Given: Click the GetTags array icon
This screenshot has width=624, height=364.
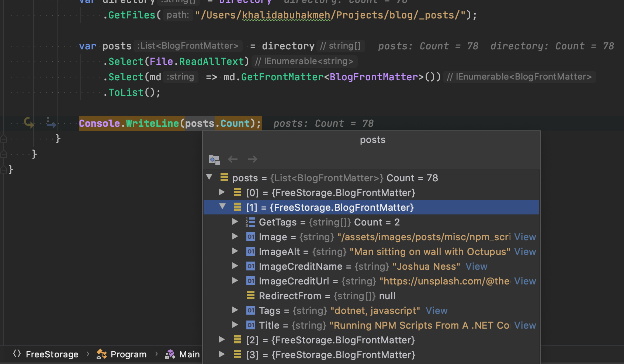Looking at the screenshot, I should click(x=250, y=222).
